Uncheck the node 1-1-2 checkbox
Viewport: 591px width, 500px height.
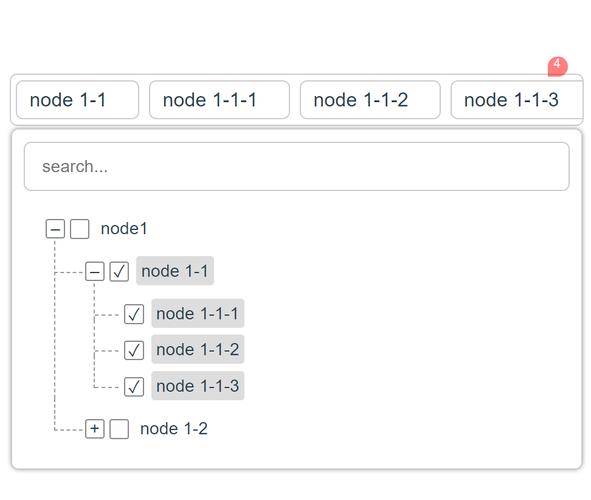click(x=134, y=350)
